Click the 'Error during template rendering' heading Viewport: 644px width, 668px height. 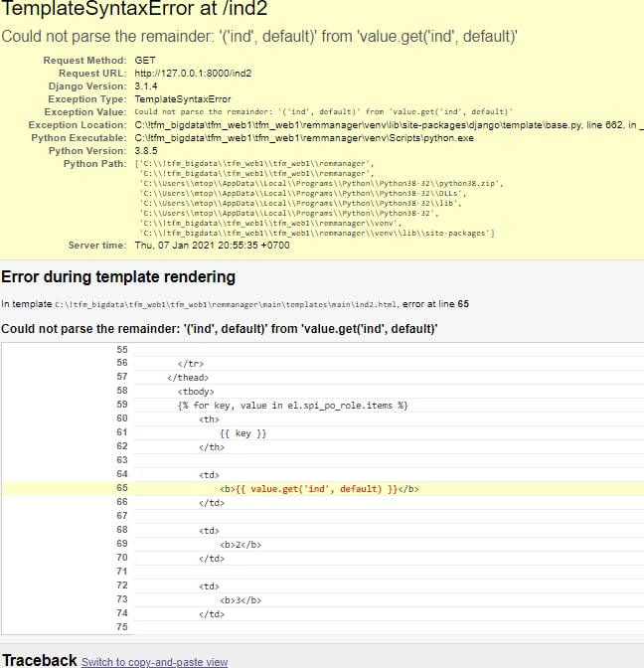[x=118, y=276]
